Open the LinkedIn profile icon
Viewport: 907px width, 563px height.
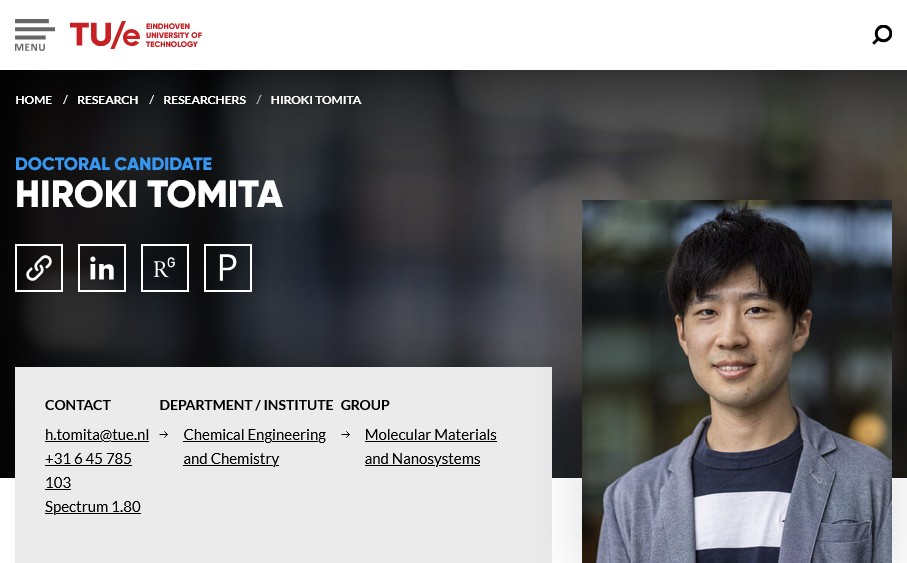[102, 268]
